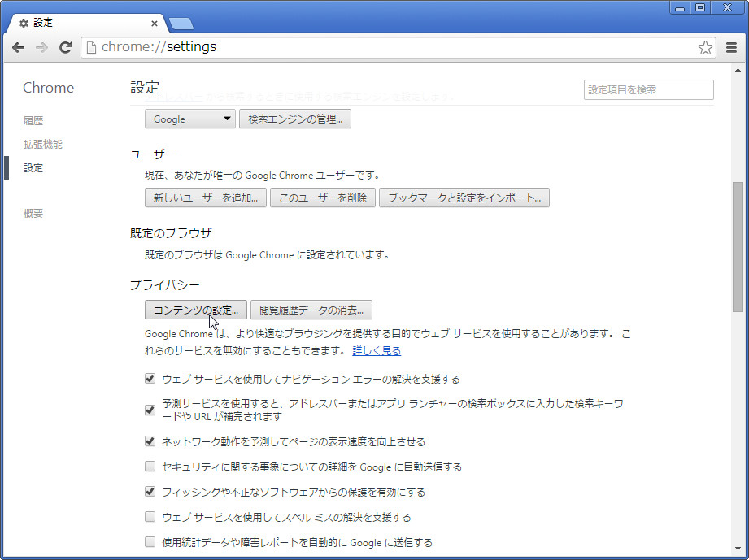Open 概要 in the sidebar
The image size is (749, 560).
(x=33, y=214)
